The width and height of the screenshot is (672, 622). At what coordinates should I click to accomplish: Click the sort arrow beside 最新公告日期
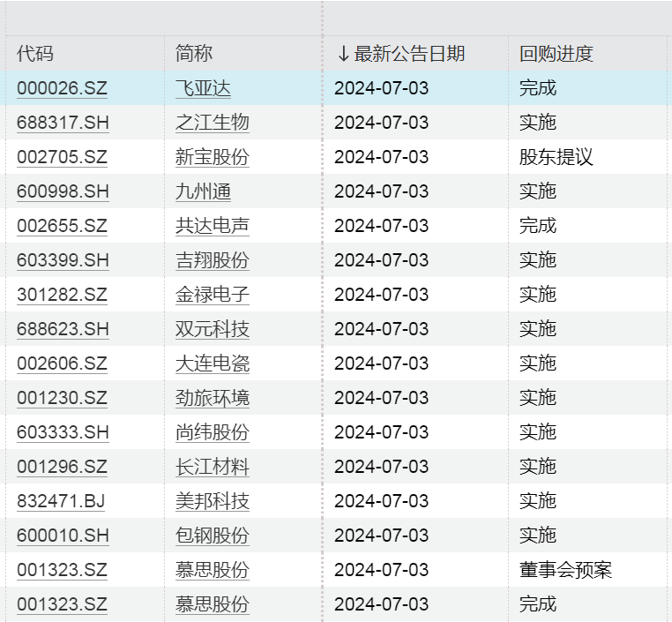343,54
